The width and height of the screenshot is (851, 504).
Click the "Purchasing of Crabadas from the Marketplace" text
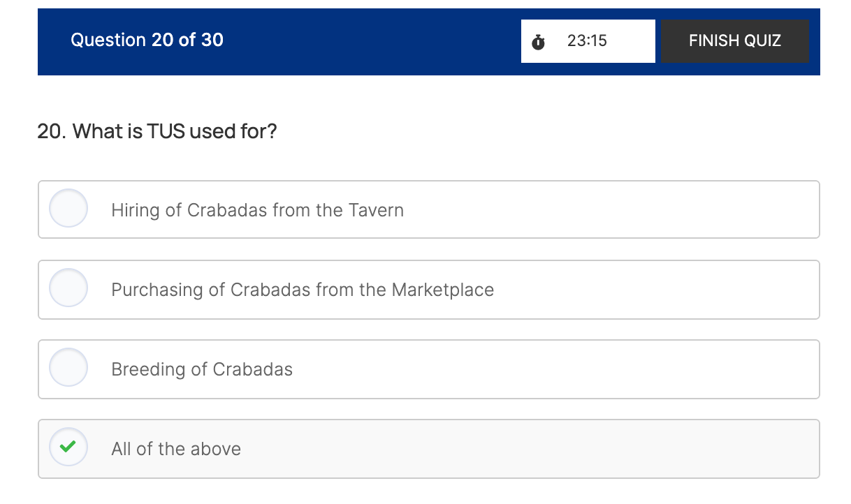coord(303,290)
